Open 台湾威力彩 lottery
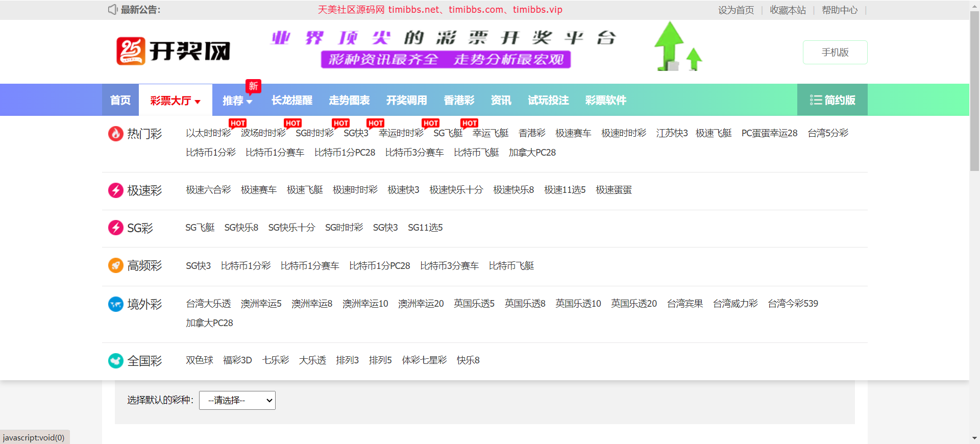 (736, 304)
